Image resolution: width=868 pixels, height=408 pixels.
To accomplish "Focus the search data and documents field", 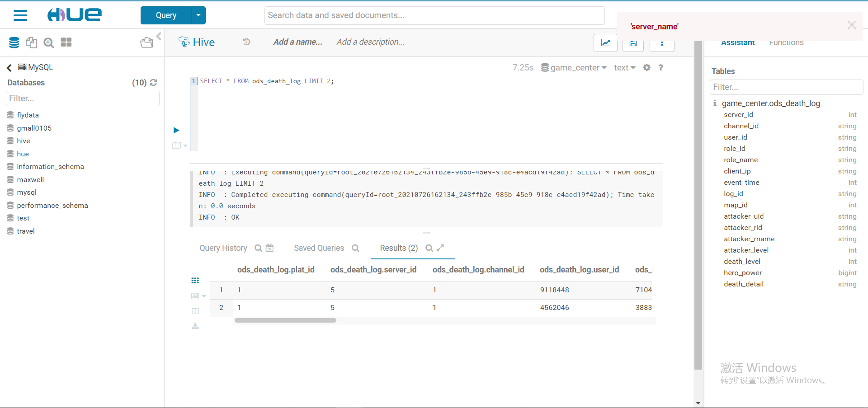I will pos(434,15).
